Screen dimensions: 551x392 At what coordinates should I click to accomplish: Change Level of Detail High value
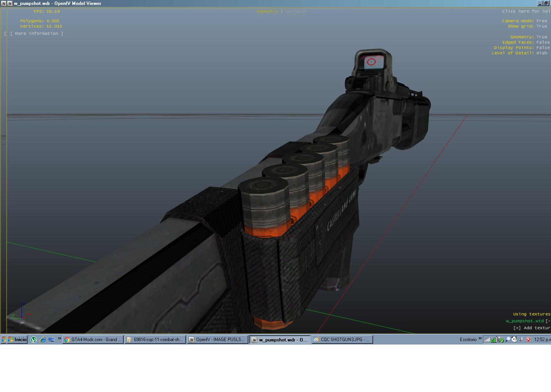pyautogui.click(x=542, y=53)
